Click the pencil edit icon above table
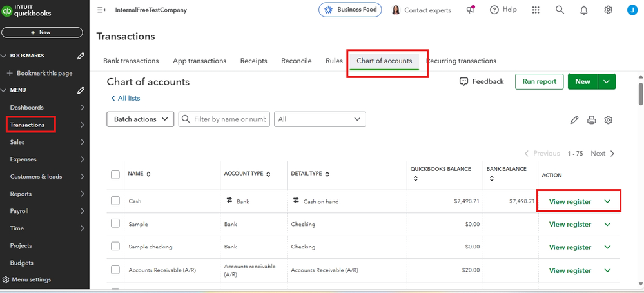 [x=575, y=120]
